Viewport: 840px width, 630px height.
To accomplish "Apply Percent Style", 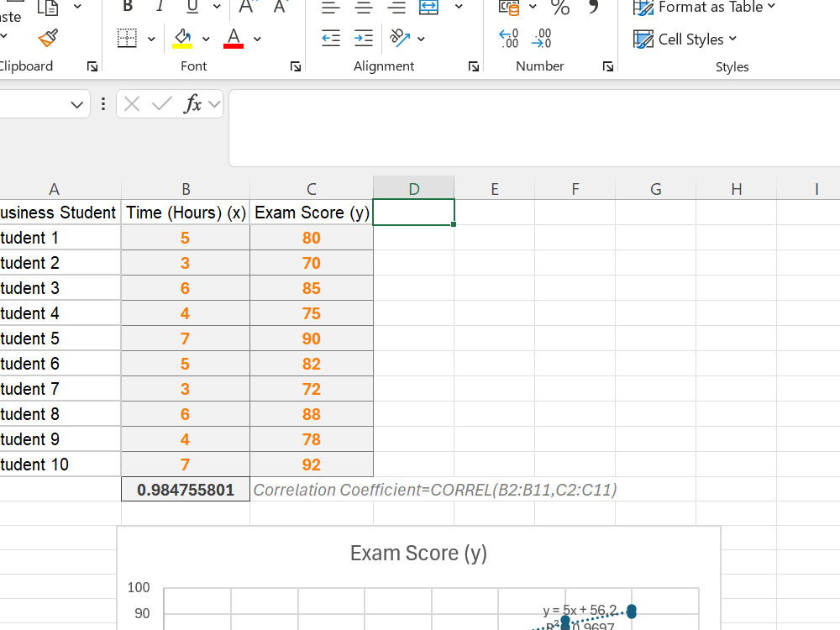I will click(559, 7).
